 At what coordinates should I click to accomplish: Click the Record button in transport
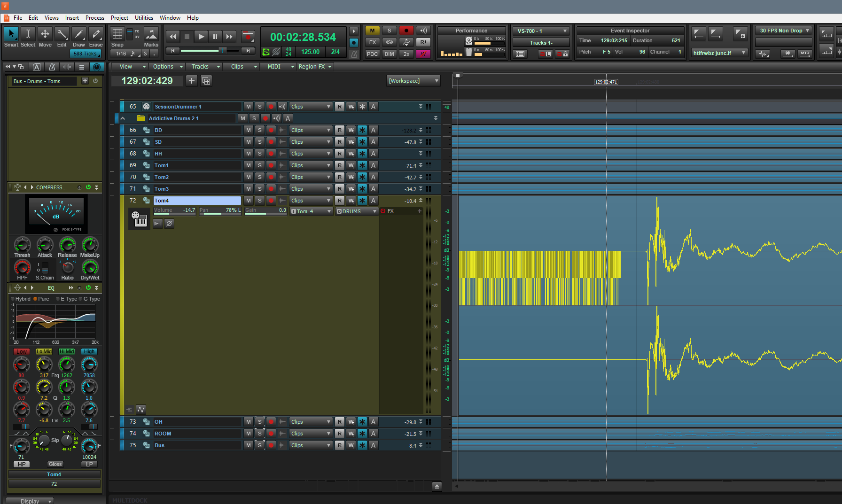248,37
